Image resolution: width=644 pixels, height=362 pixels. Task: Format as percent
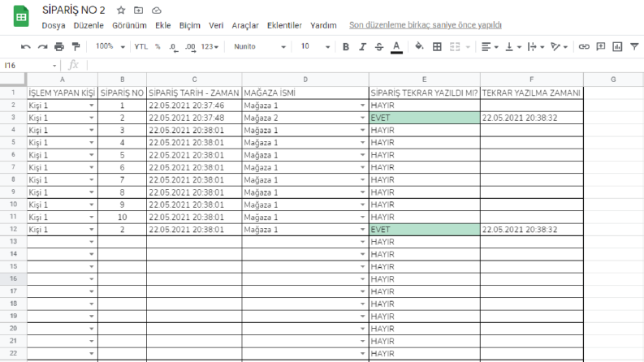tap(158, 47)
